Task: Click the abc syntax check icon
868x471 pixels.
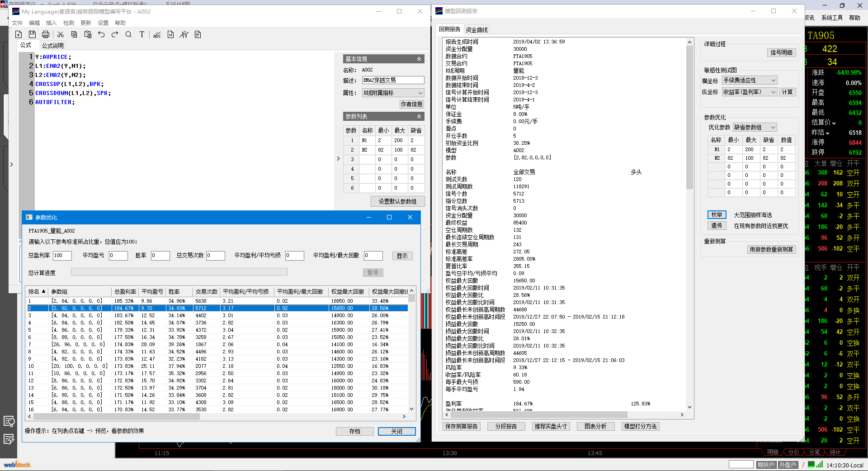Action: [x=157, y=34]
